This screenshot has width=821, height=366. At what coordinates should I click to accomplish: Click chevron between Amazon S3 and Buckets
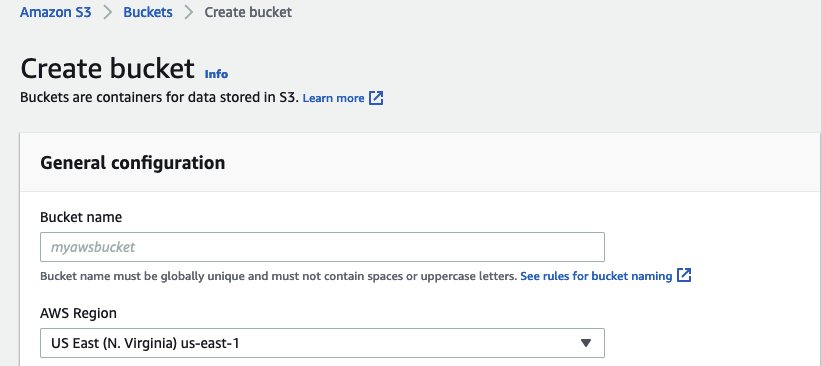[x=108, y=13]
